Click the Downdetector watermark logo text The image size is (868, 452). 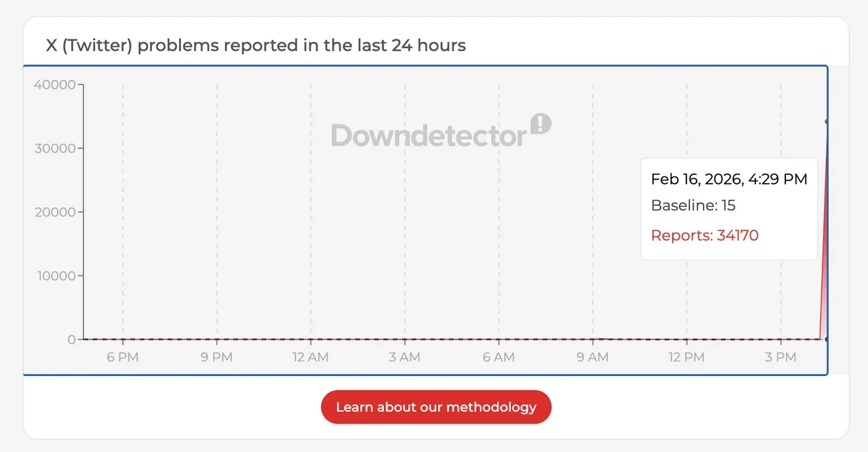429,135
